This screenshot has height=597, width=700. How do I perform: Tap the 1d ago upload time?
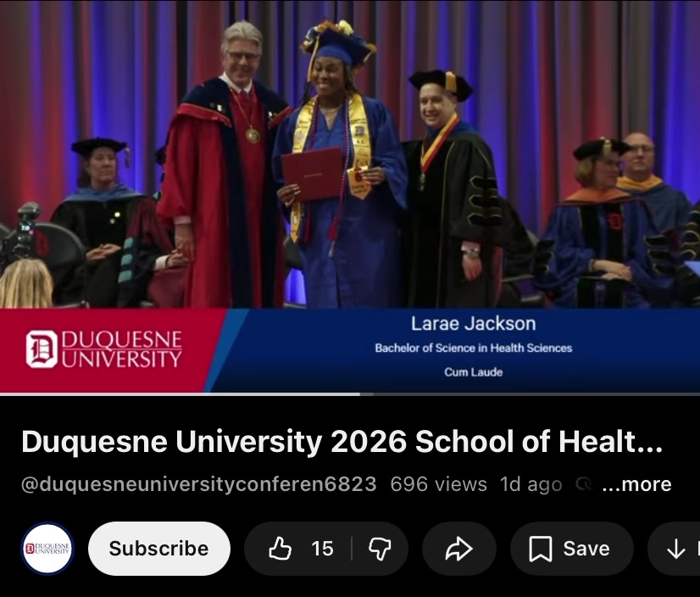coord(531,484)
